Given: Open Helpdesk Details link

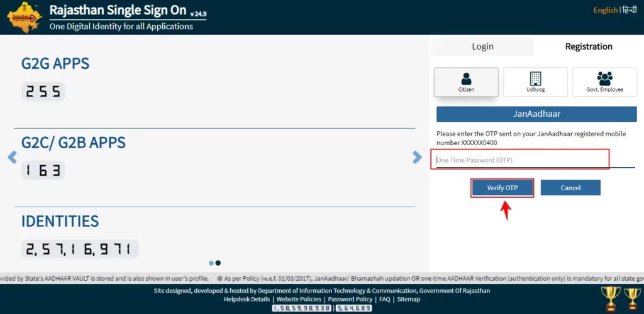Looking at the screenshot, I should [x=247, y=300].
